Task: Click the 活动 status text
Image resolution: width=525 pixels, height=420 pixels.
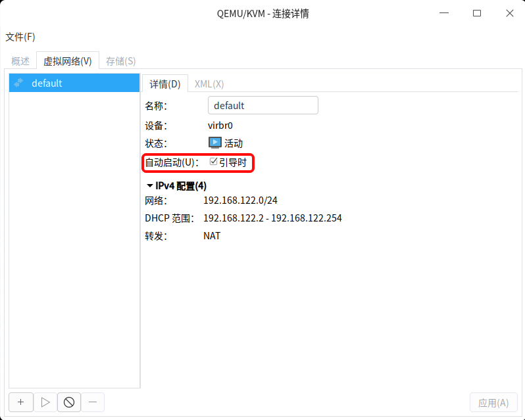Action: click(234, 143)
